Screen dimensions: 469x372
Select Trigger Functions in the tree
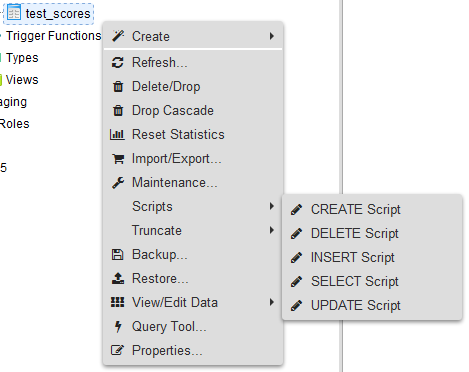[x=53, y=36]
